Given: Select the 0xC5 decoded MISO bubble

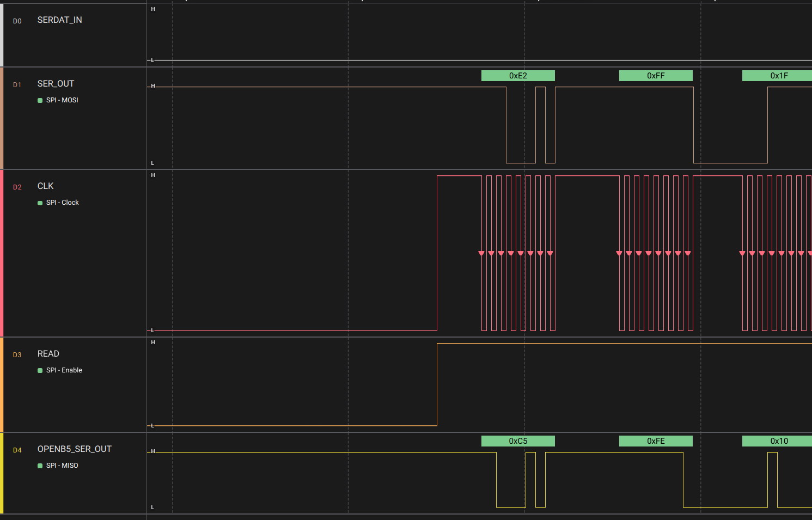Looking at the screenshot, I should click(x=517, y=441).
